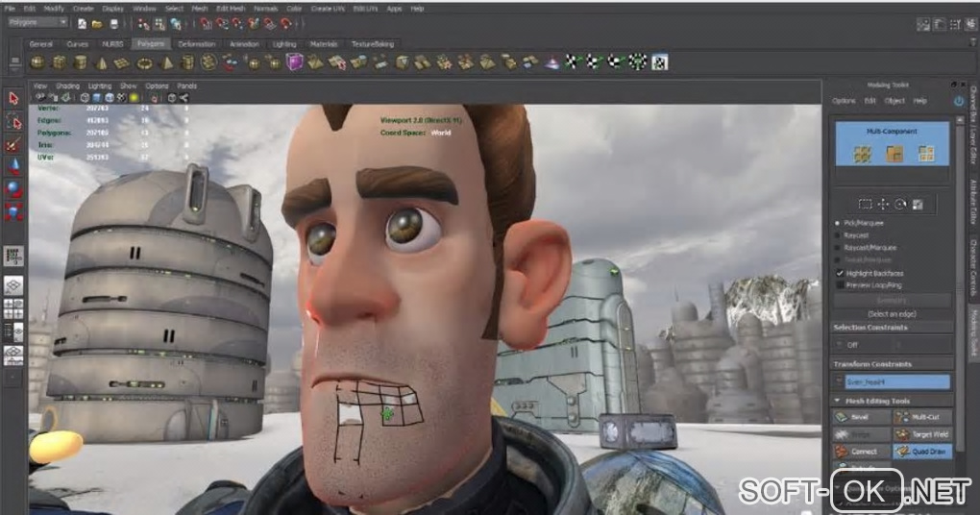Pick the Marquee selection icon in Modeling Toolkit
Image resolution: width=980 pixels, height=515 pixels.
(x=865, y=204)
